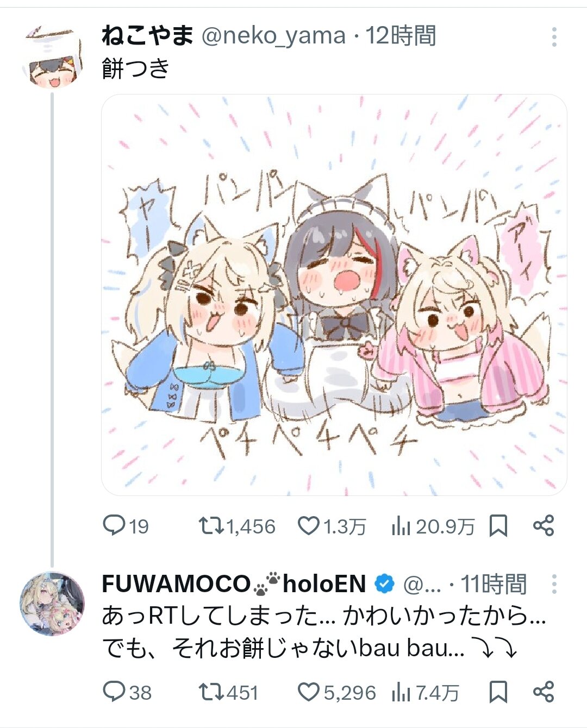Bookmark ねこやま's 餅つき post

(x=498, y=526)
